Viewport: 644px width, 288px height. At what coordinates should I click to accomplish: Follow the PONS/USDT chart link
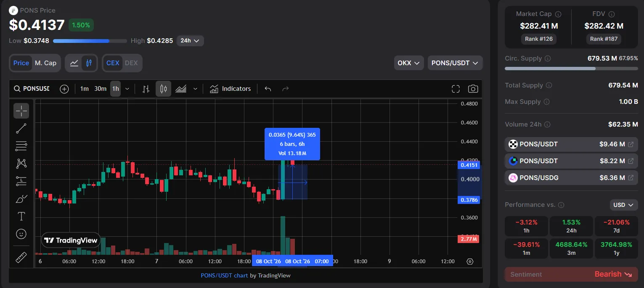coord(224,275)
